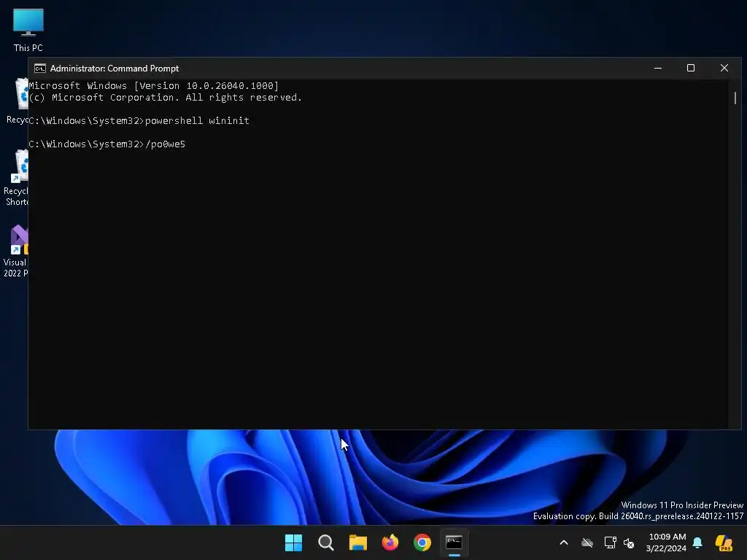Viewport: 747px width, 560px height.
Task: Open the Windows Start menu
Action: [293, 542]
